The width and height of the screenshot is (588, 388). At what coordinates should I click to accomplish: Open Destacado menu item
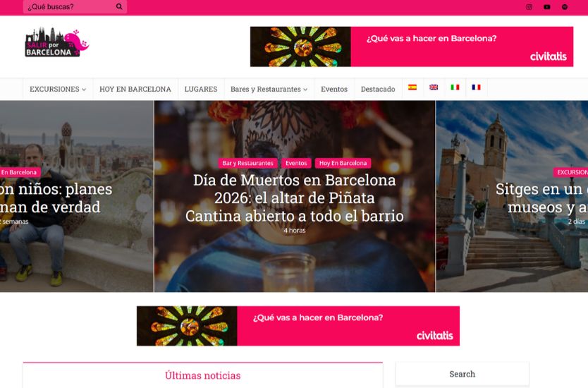point(378,90)
